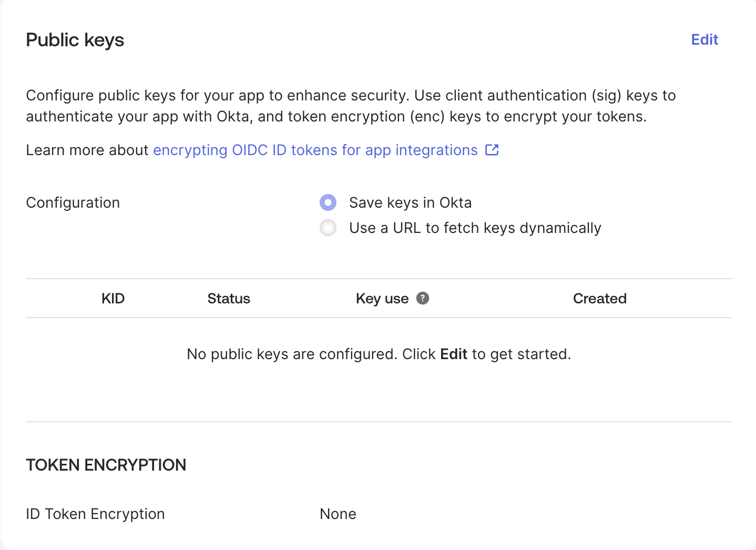Click the TOKEN ENCRYPTION heading
756x550 pixels.
coord(106,465)
